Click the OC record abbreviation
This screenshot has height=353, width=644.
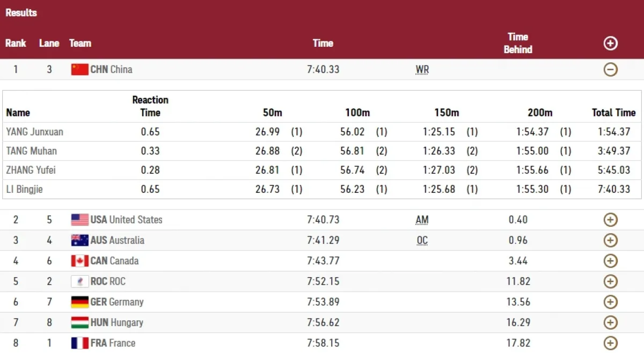pyautogui.click(x=422, y=240)
